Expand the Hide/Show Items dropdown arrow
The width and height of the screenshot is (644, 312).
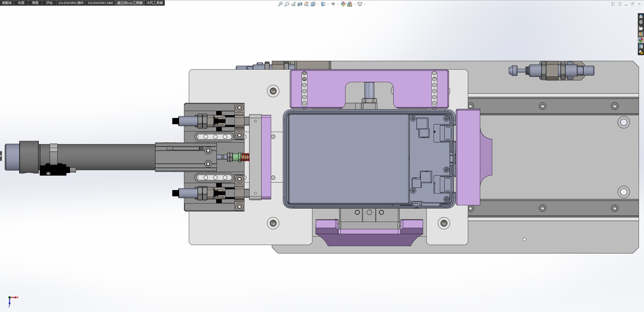click(x=338, y=4)
